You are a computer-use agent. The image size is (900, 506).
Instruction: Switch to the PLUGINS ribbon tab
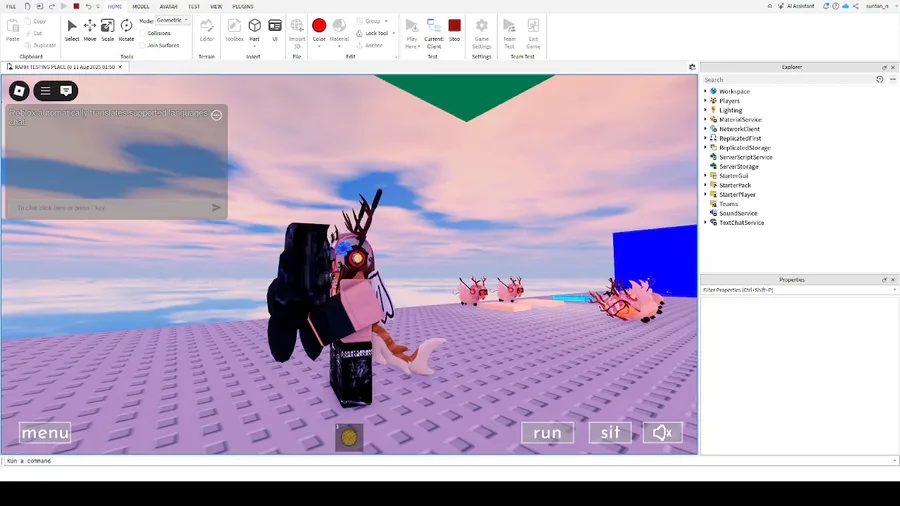tap(243, 6)
